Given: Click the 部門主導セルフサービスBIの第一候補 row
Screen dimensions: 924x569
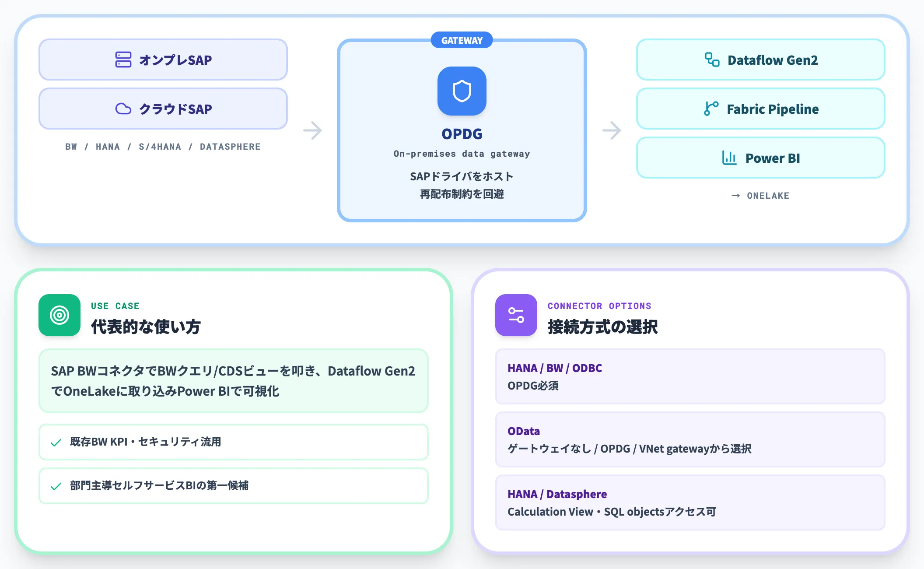Looking at the screenshot, I should click(x=234, y=486).
